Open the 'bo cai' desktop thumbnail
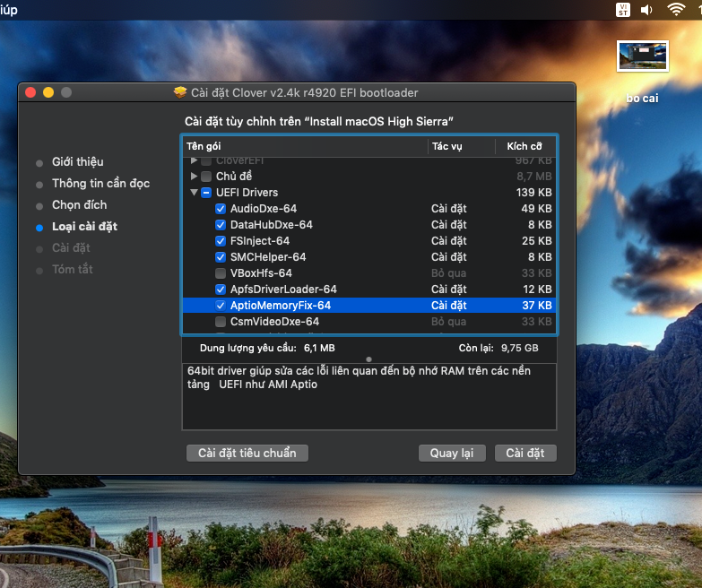The image size is (702, 588). click(x=643, y=56)
